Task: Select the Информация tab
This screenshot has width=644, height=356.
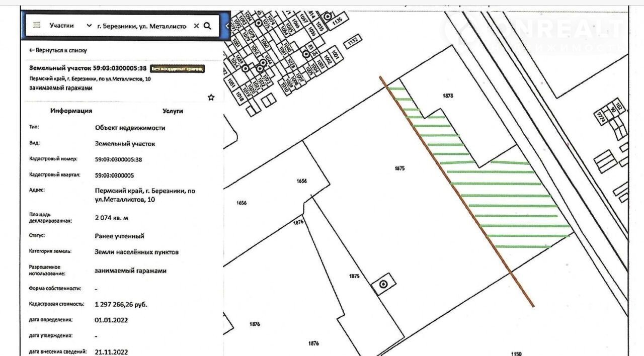Action: click(71, 111)
